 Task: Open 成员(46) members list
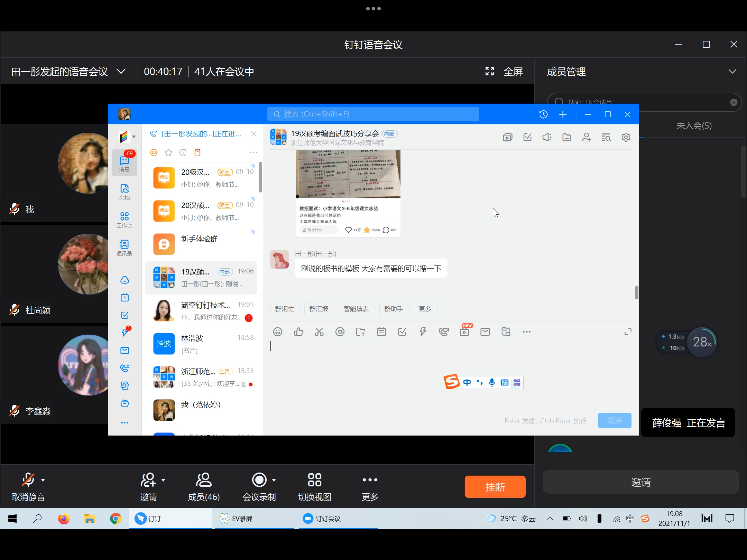(x=204, y=487)
